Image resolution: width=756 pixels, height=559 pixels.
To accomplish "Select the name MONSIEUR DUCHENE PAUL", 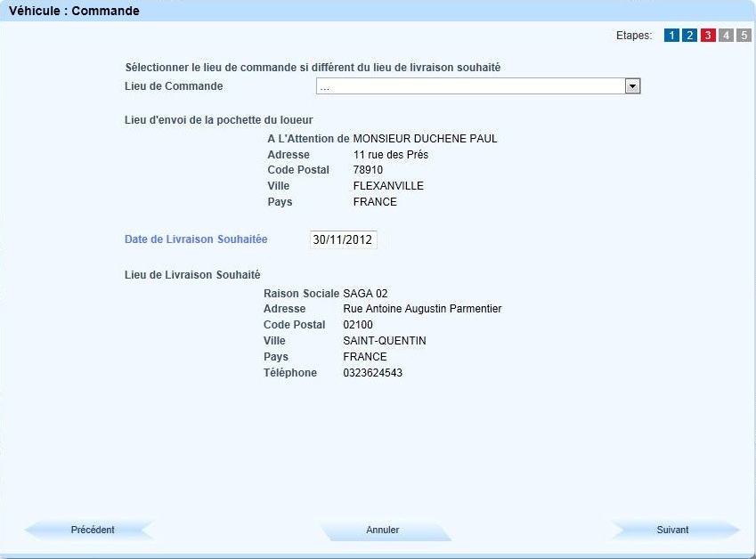I will [x=425, y=139].
